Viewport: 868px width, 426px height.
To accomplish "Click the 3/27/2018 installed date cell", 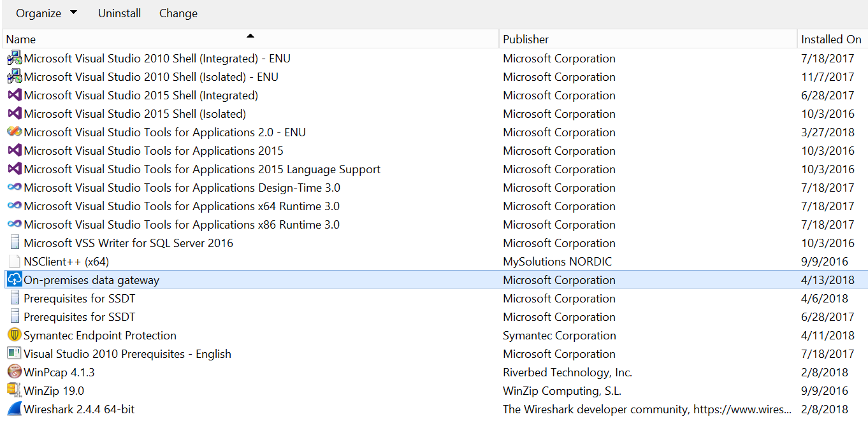I will (828, 132).
